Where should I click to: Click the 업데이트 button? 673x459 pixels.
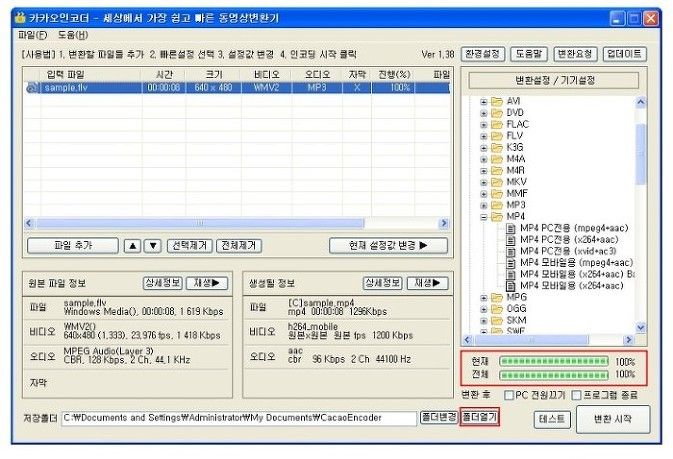[624, 54]
